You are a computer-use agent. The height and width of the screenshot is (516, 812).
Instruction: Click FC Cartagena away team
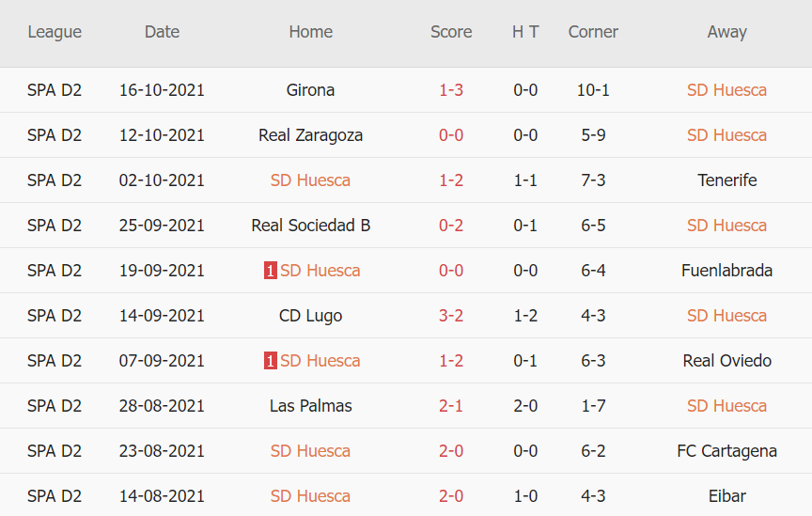pyautogui.click(x=726, y=451)
